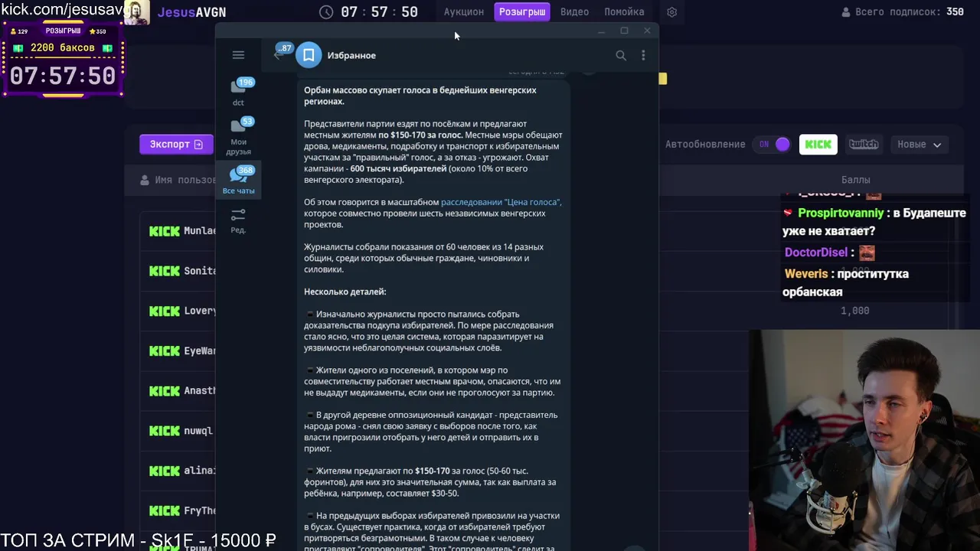Click the Kick logo in Sonita row

click(x=165, y=271)
